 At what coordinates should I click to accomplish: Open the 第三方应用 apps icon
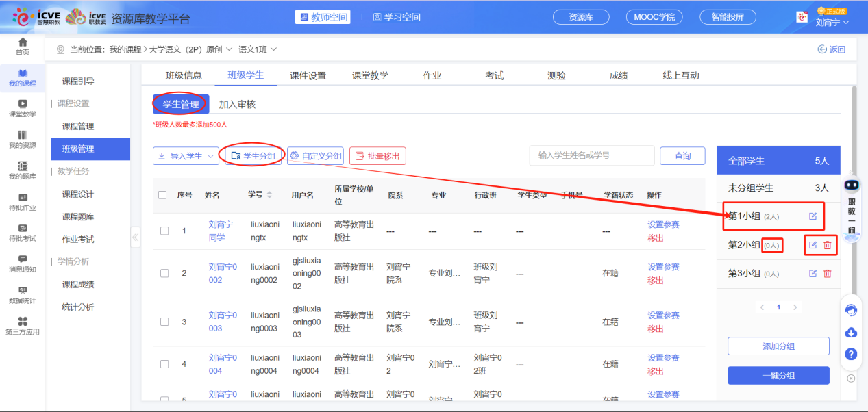(23, 326)
